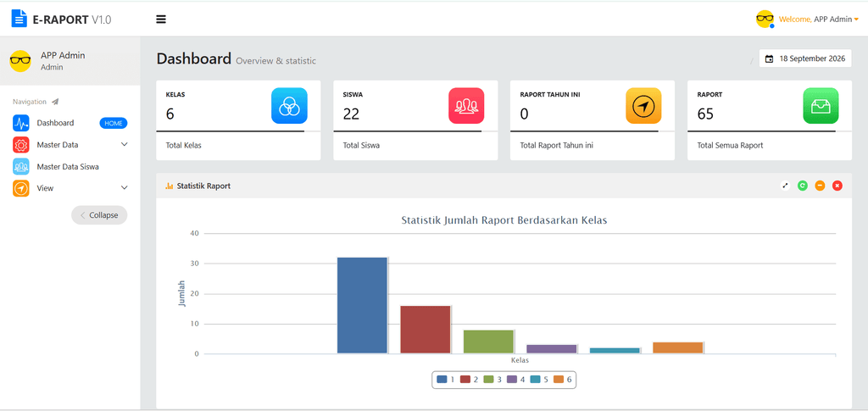Click the Total Siswa text

click(361, 146)
